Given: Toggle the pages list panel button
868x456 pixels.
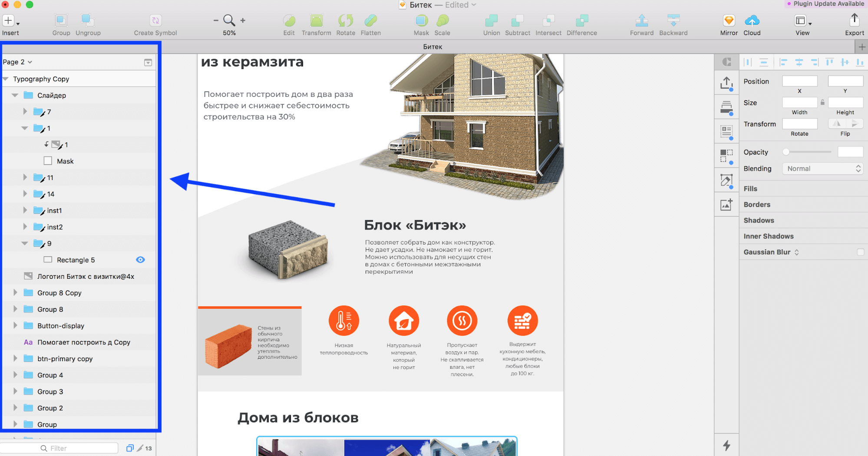Looking at the screenshot, I should tap(148, 63).
